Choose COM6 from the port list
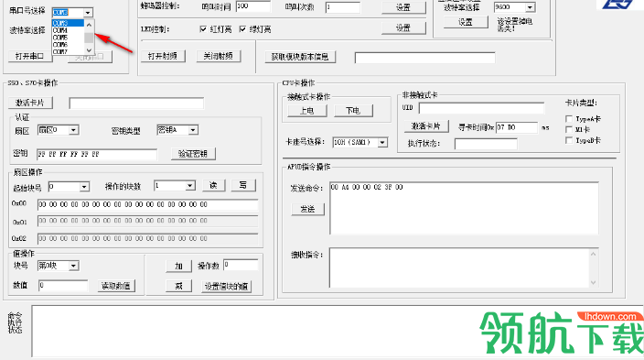 coord(69,45)
